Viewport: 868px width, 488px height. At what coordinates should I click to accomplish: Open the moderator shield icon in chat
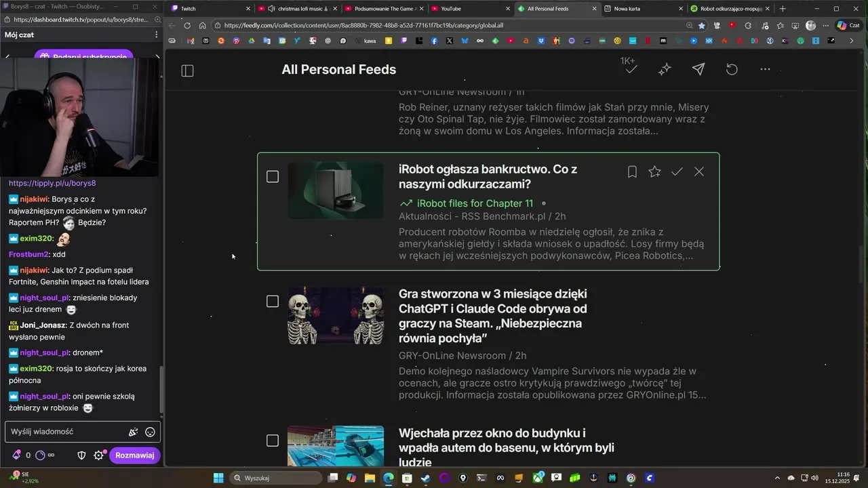coord(82,455)
